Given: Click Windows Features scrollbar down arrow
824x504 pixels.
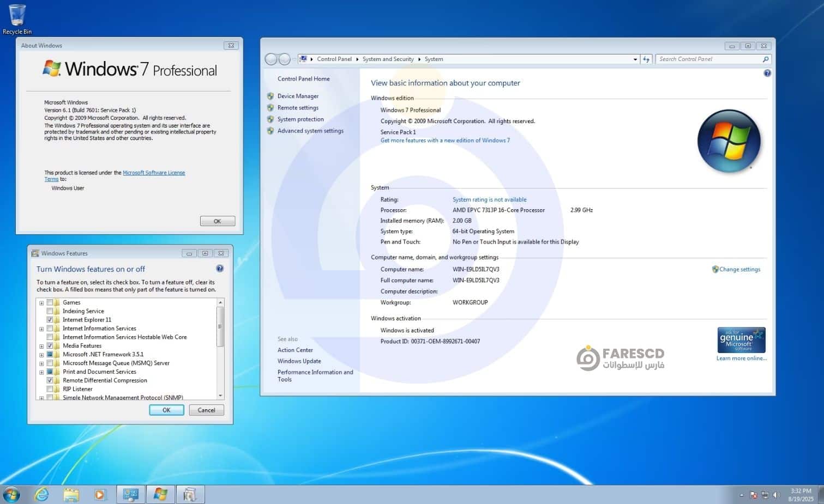Looking at the screenshot, I should (x=220, y=396).
